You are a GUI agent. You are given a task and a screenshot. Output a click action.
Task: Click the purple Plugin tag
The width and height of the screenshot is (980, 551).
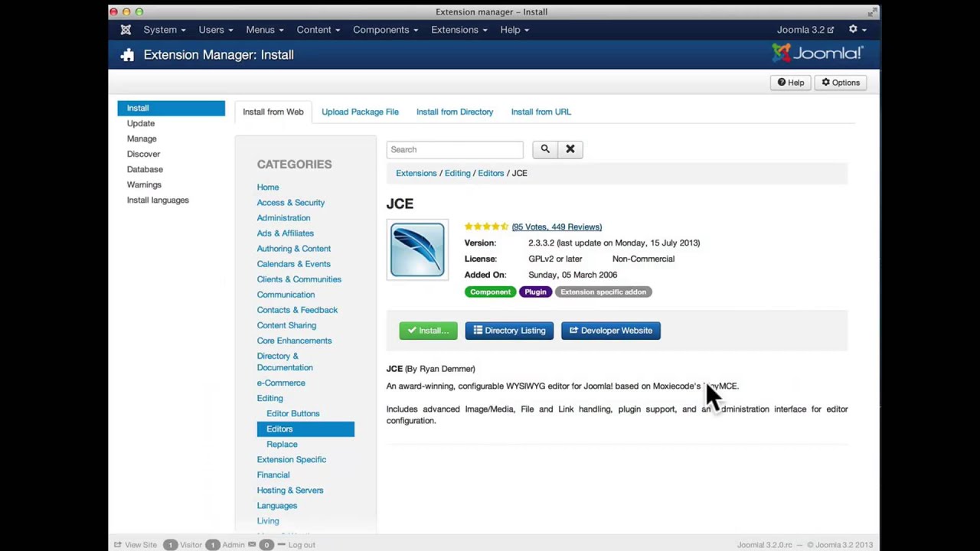(x=535, y=292)
